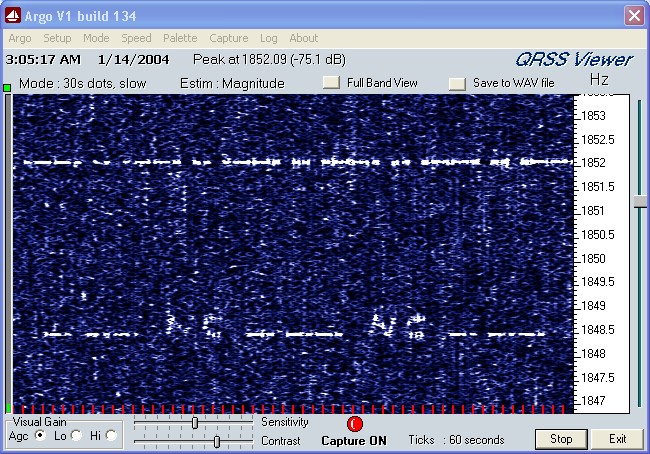Click the left-side level meter bar

[8, 253]
